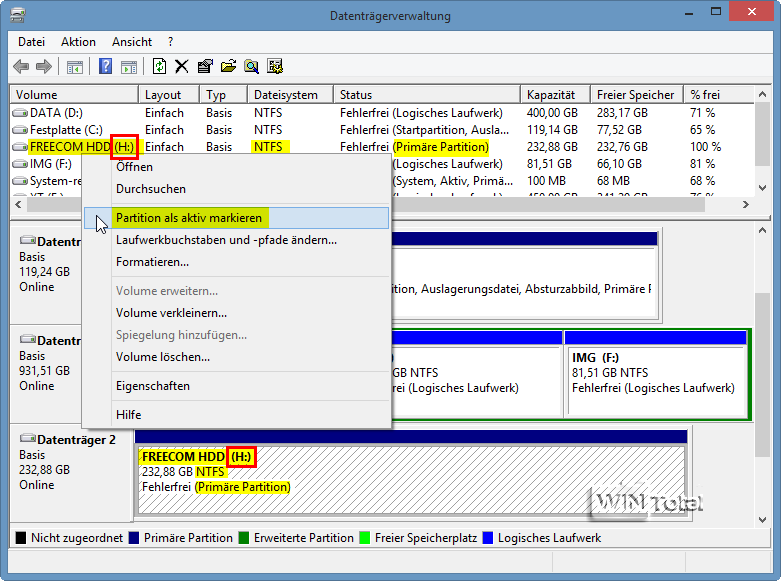Click the black X delete toolbar icon
Viewport: 781px width, 581px height.
tap(181, 67)
